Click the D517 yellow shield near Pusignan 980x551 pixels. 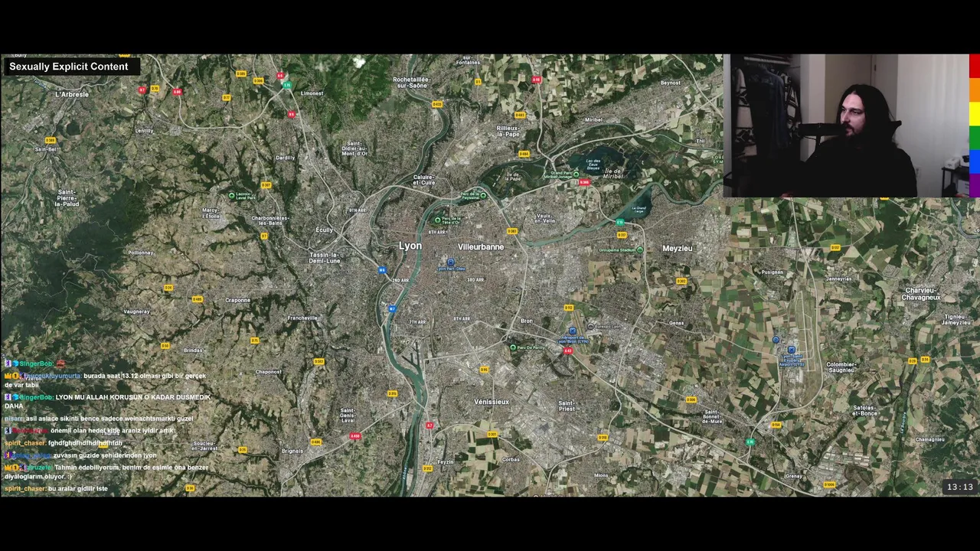pos(835,247)
